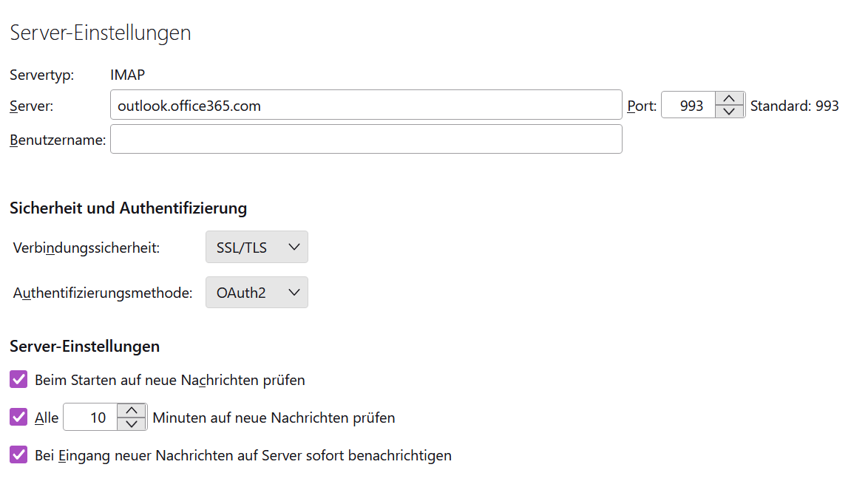This screenshot has height=487, width=868.
Task: Click the 'Port:' label text
Action: pyautogui.click(x=641, y=106)
